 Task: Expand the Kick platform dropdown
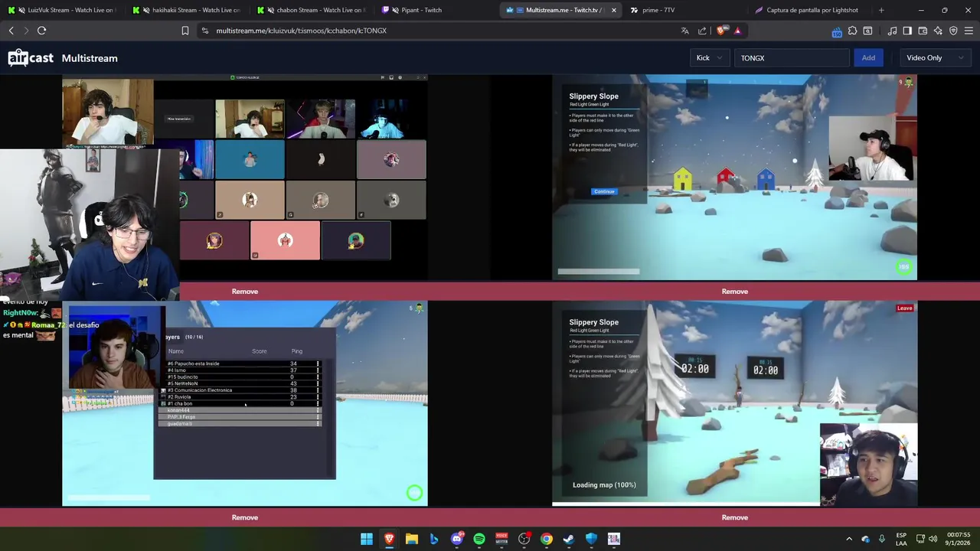[710, 58]
